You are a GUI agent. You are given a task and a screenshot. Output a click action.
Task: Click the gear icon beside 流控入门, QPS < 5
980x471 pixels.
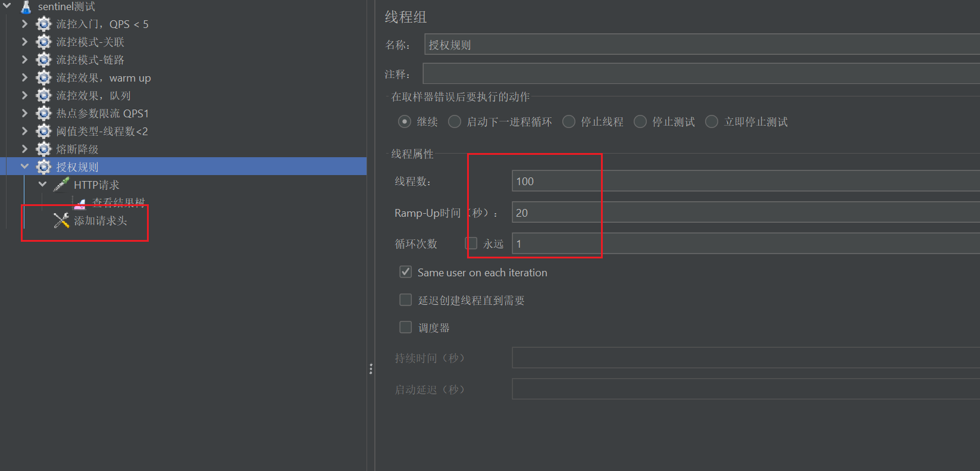(x=44, y=24)
